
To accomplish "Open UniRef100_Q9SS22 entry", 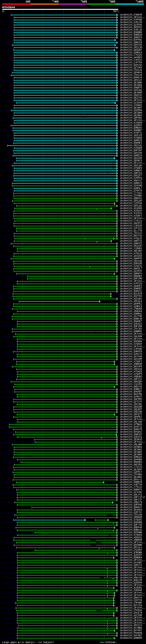I will [x=131, y=80].
